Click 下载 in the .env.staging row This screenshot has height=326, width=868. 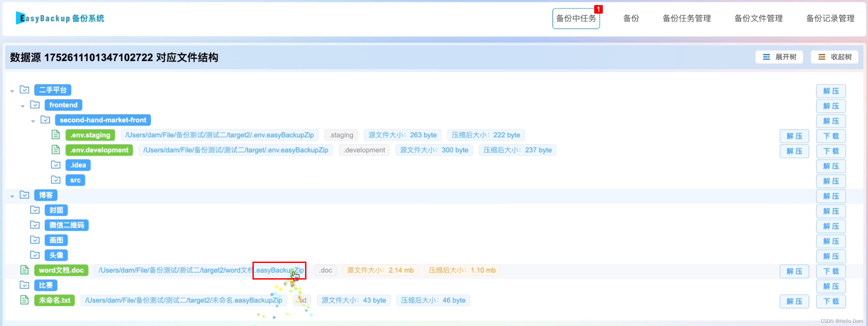(x=831, y=136)
